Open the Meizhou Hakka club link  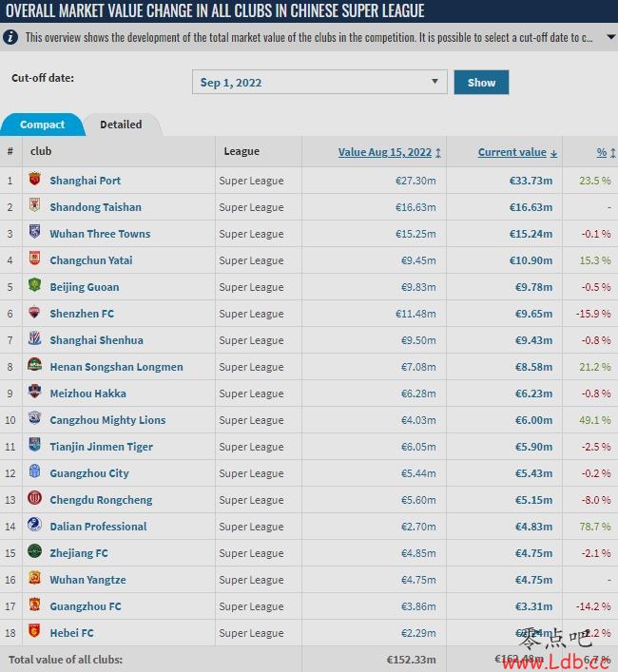click(x=87, y=394)
